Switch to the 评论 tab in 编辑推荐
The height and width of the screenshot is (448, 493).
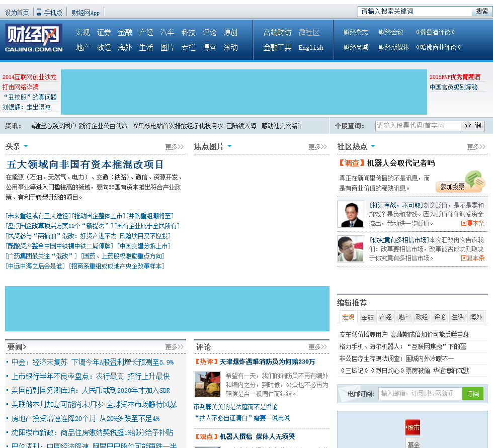[440, 317]
